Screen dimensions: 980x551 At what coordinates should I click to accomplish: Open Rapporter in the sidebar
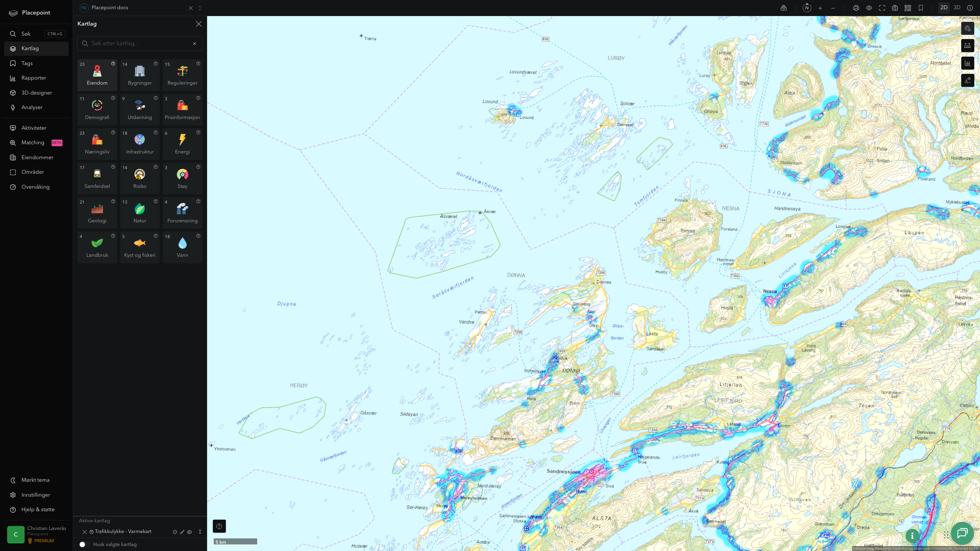pos(36,78)
